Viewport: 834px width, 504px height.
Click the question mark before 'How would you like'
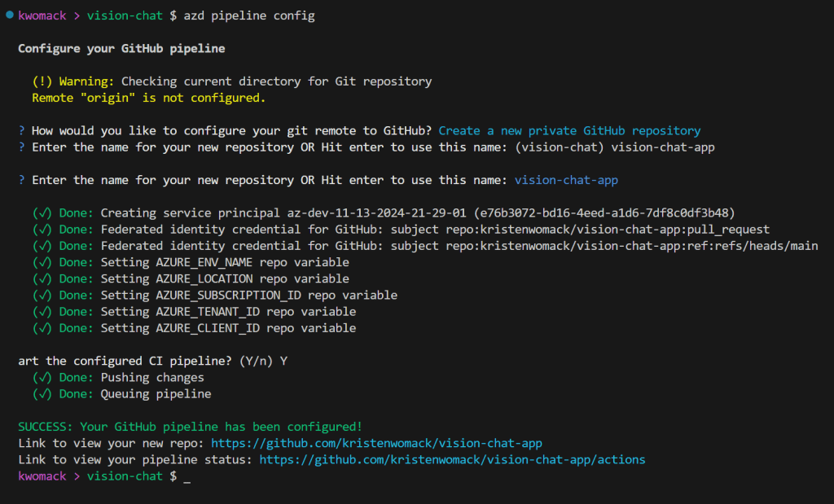coord(21,131)
